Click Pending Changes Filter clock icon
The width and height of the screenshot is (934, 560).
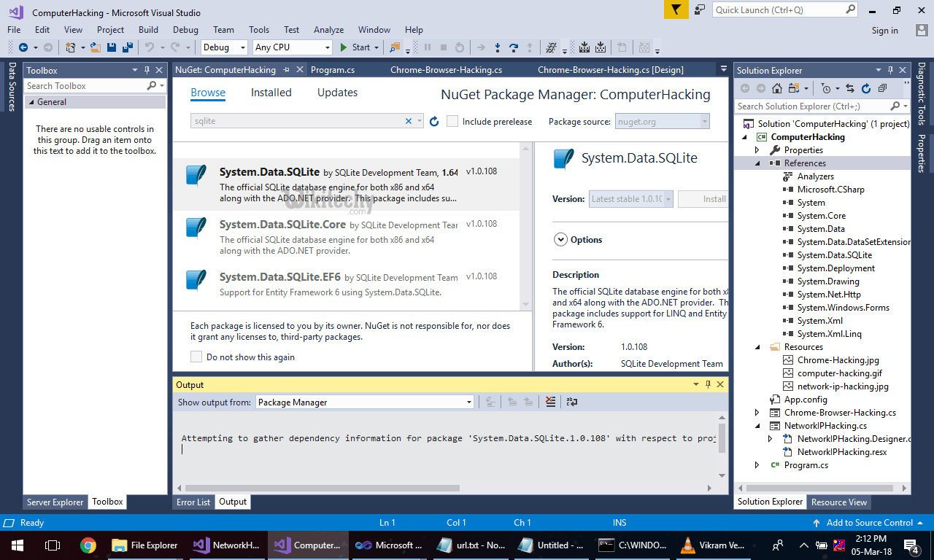(x=825, y=88)
